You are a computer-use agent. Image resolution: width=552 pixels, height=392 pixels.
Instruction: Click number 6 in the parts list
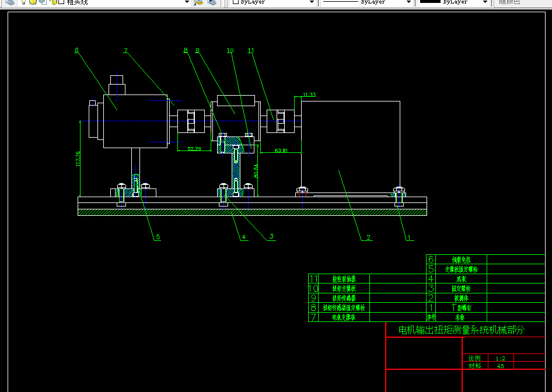[x=431, y=260]
